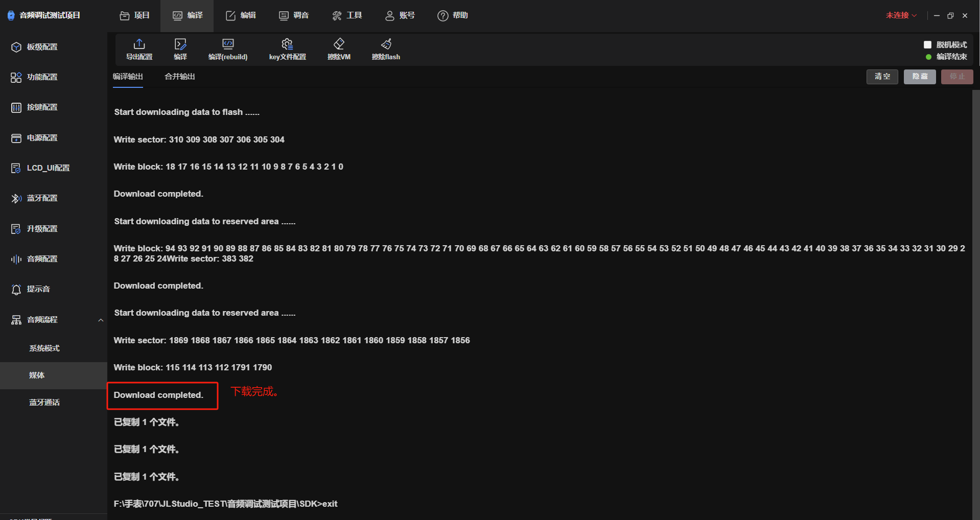Select 系统模式 under 音频流程

tap(54, 348)
